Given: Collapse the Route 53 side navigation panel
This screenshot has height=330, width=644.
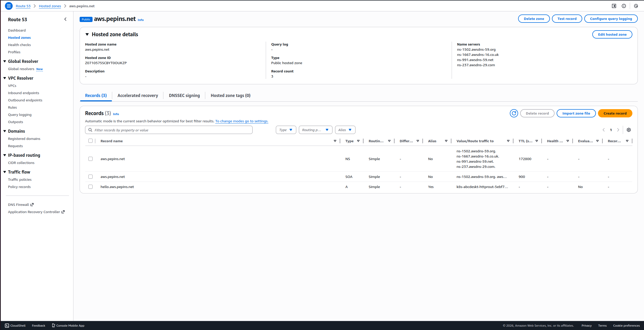Looking at the screenshot, I should (x=65, y=19).
